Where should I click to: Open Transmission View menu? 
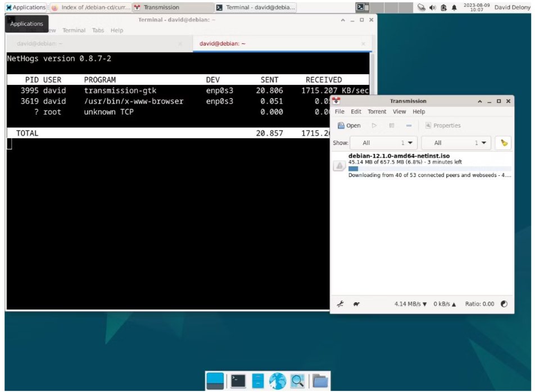(399, 111)
